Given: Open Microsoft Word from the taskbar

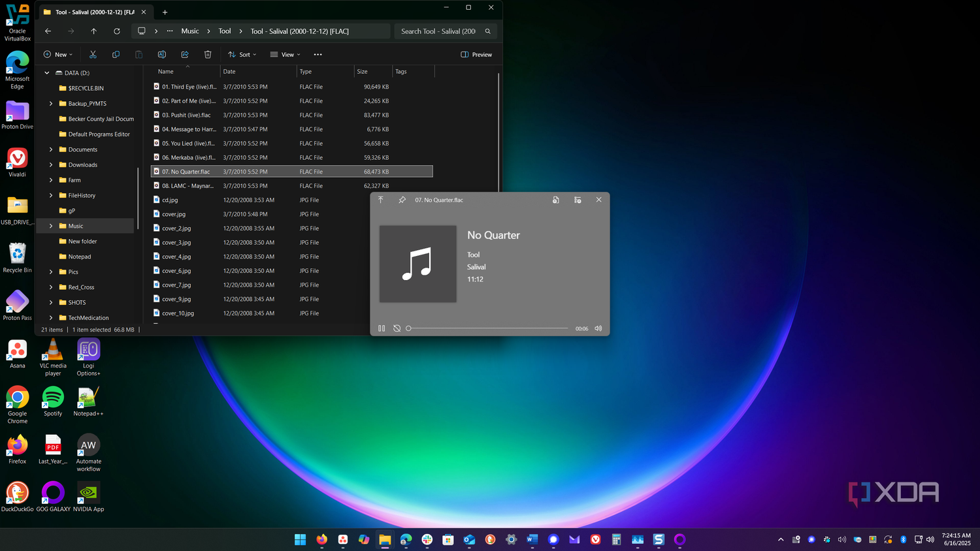Looking at the screenshot, I should pos(532,539).
